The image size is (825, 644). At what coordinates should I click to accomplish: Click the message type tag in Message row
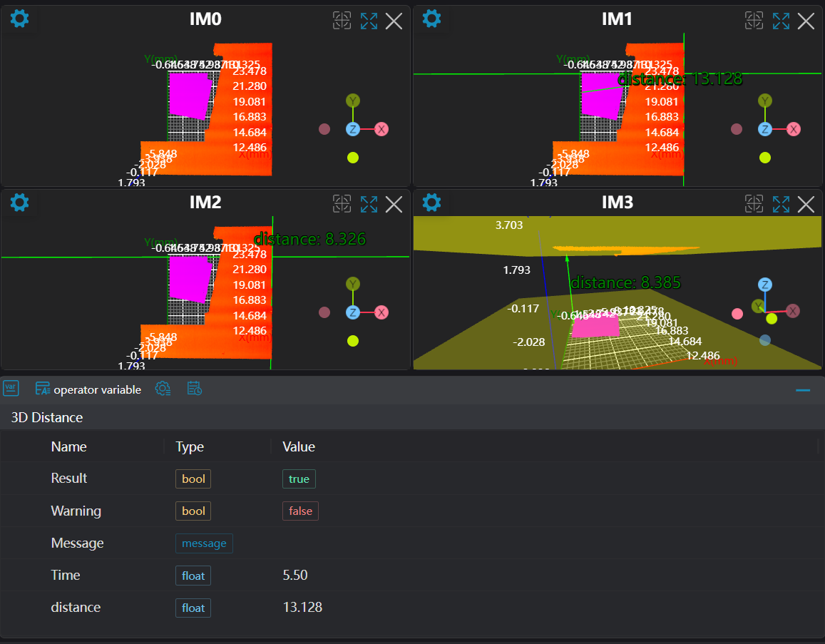point(204,543)
